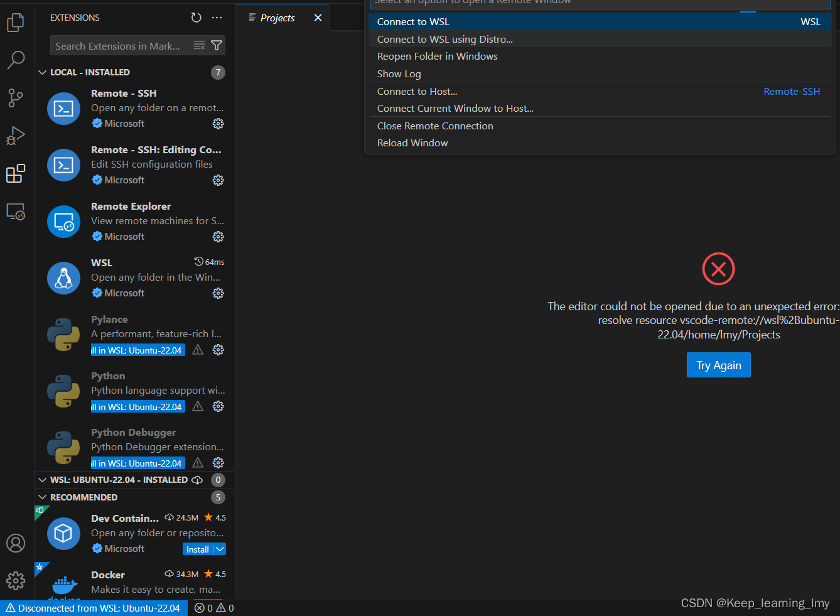Viewport: 840px width, 616px height.
Task: Open Extensions view in activity bar
Action: (x=16, y=173)
